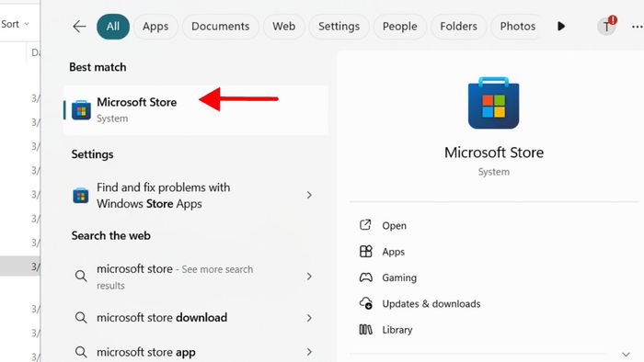Expand microsoft store download chevron

point(309,318)
